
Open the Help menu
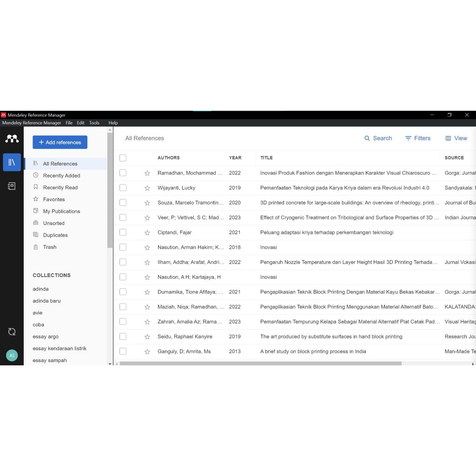click(x=113, y=123)
